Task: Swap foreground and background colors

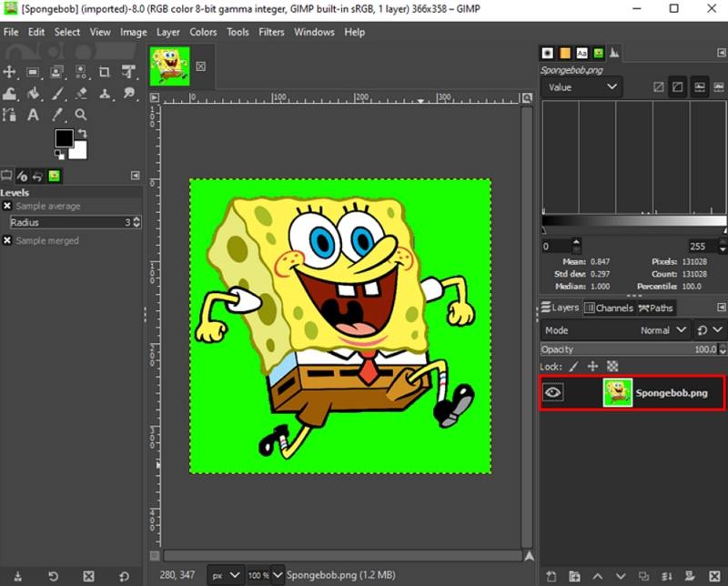Action: [x=82, y=134]
